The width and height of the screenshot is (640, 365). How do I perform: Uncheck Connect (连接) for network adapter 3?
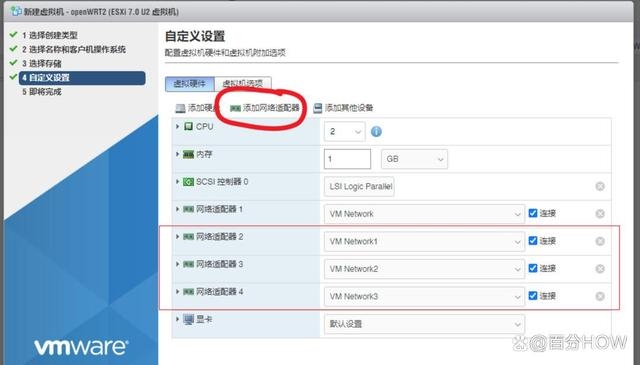(533, 268)
